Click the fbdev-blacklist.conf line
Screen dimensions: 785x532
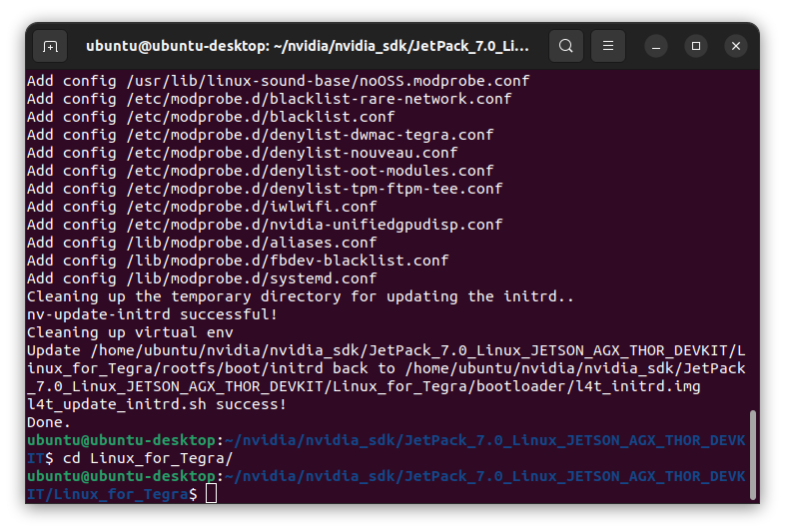[238, 262]
